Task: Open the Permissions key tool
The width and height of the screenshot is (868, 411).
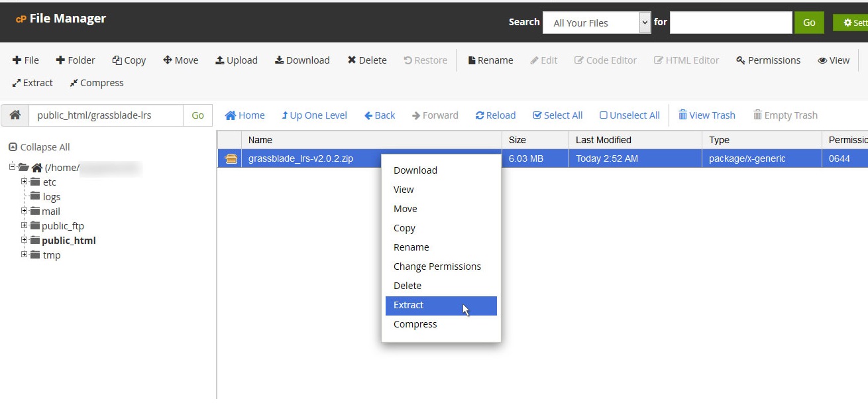Action: (x=768, y=60)
